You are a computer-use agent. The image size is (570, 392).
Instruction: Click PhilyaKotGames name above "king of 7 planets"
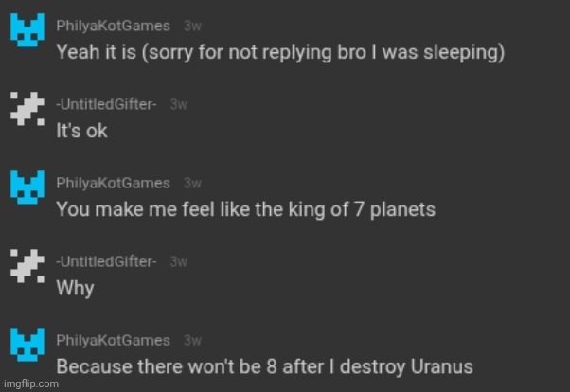coord(114,183)
